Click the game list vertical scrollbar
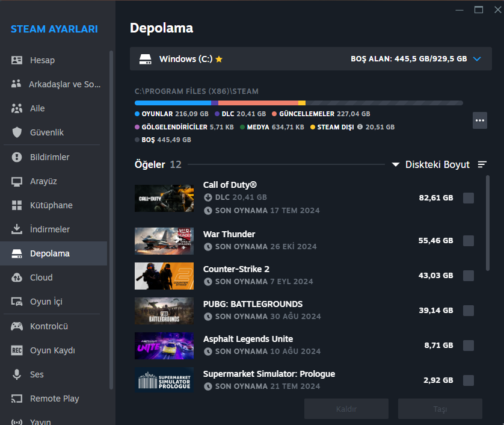 [488, 223]
